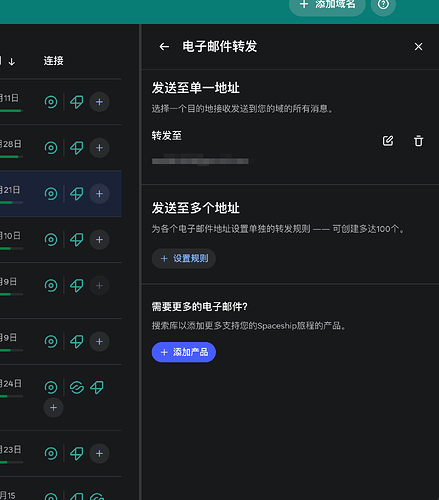This screenshot has width=439, height=500.
Task: Click the 连接 column header
Action: pos(53,61)
